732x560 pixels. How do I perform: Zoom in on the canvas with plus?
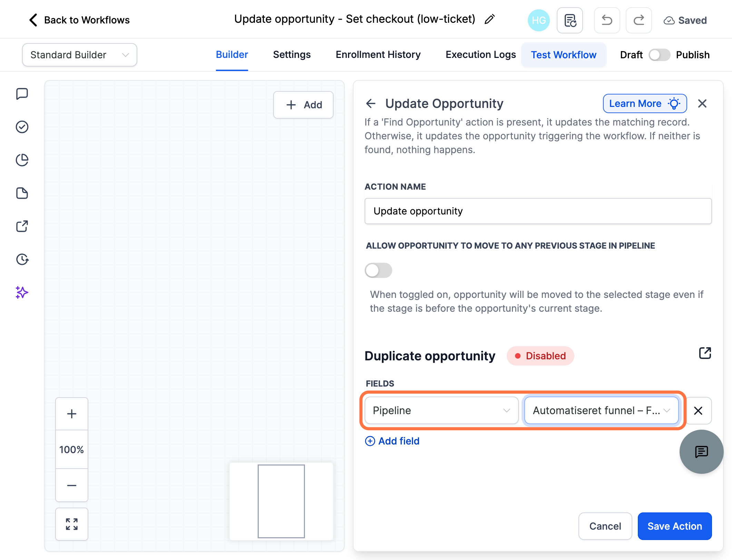point(72,414)
